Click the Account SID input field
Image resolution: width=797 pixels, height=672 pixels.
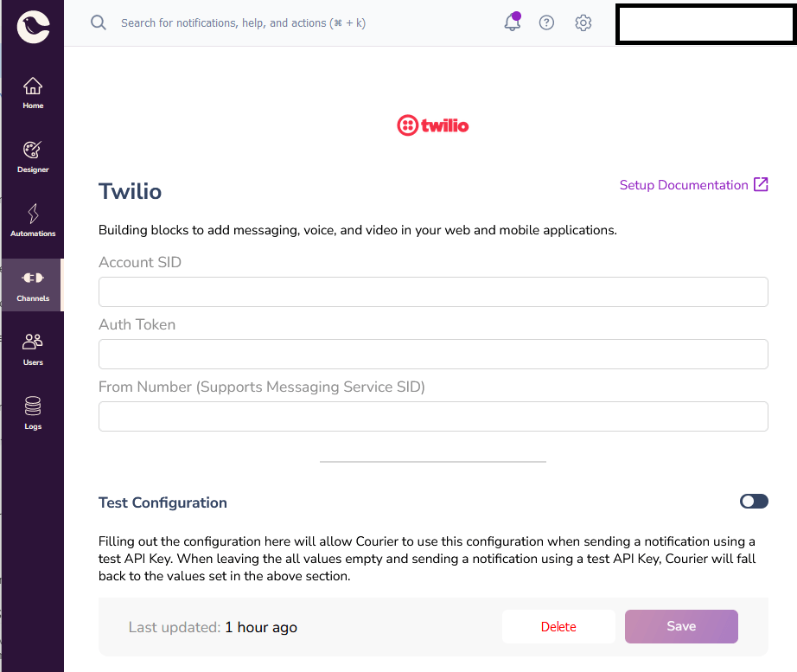point(432,291)
